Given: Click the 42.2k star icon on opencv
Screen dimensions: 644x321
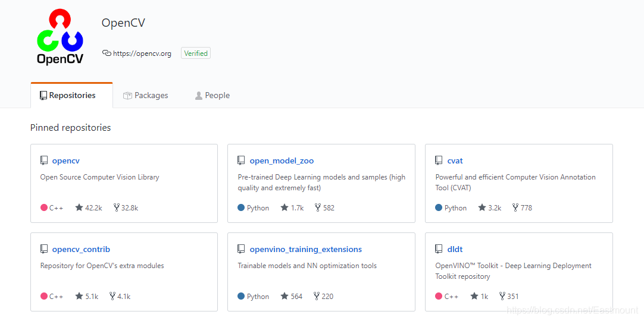Looking at the screenshot, I should [79, 207].
